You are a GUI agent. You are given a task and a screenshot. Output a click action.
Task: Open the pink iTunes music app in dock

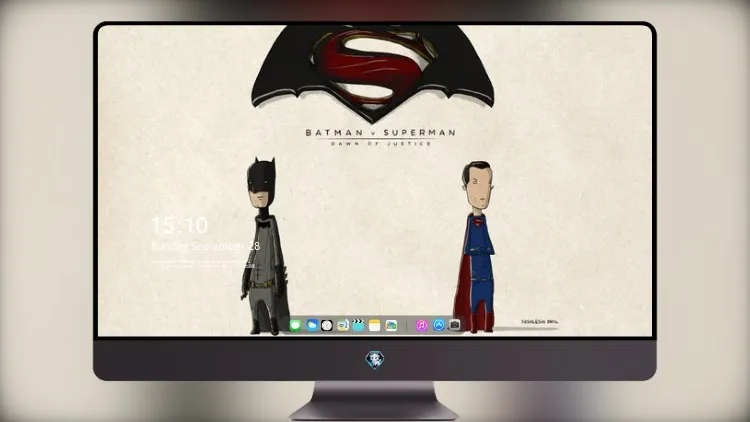[x=421, y=325]
